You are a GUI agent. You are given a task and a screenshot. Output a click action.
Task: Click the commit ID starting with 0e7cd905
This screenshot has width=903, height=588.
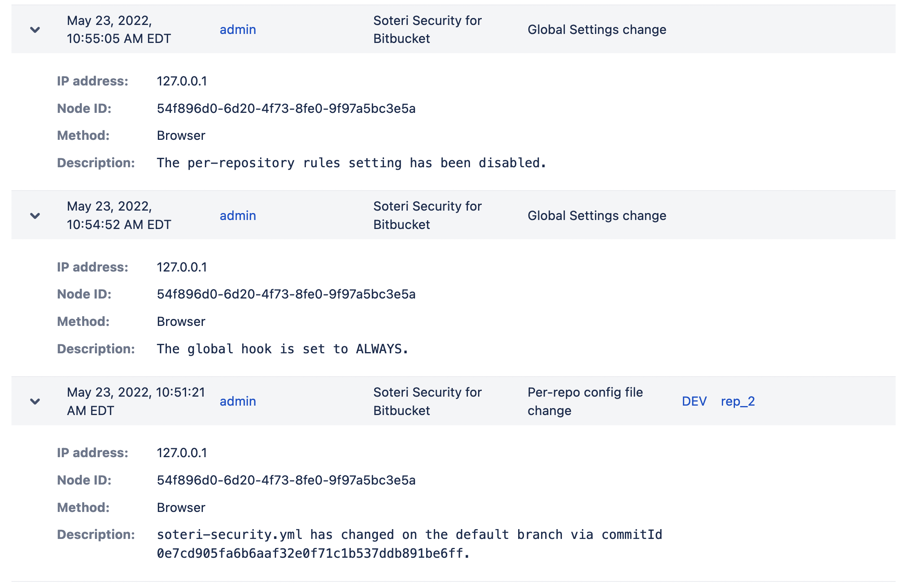click(x=313, y=554)
